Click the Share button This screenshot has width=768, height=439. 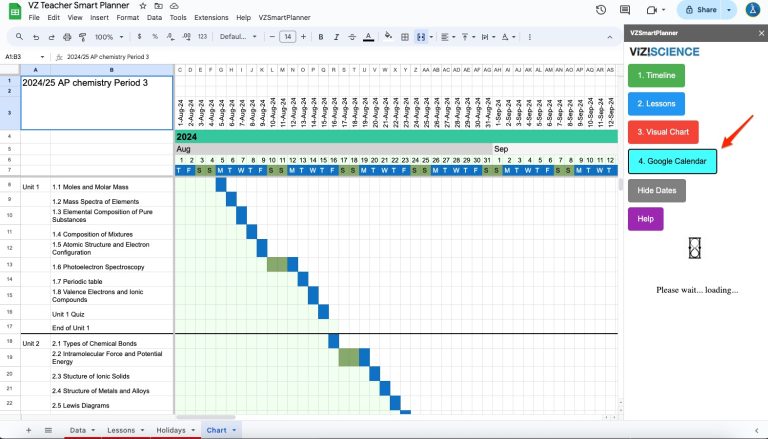tap(700, 10)
